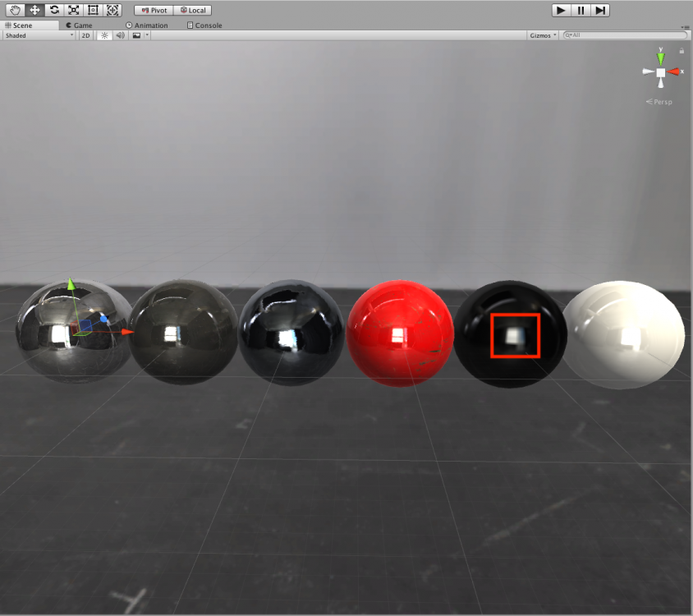Select the Rotate tool
Screen dimensions: 693x616
coord(54,10)
